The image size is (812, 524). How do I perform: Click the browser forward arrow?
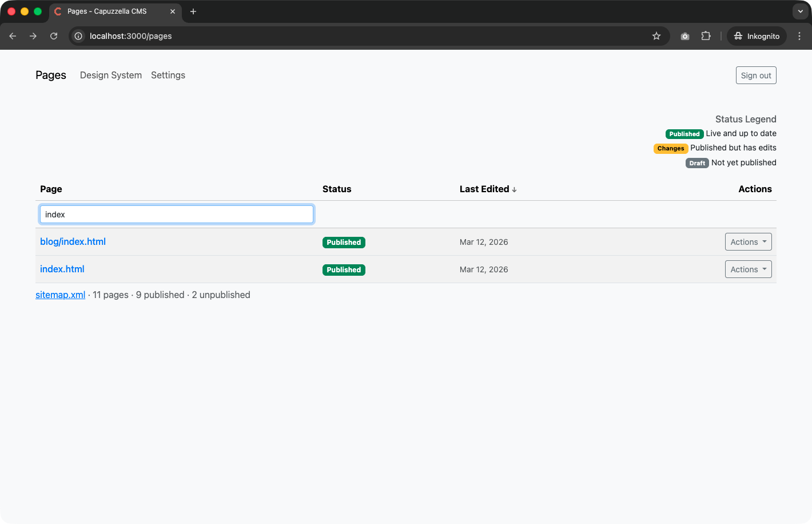click(33, 36)
